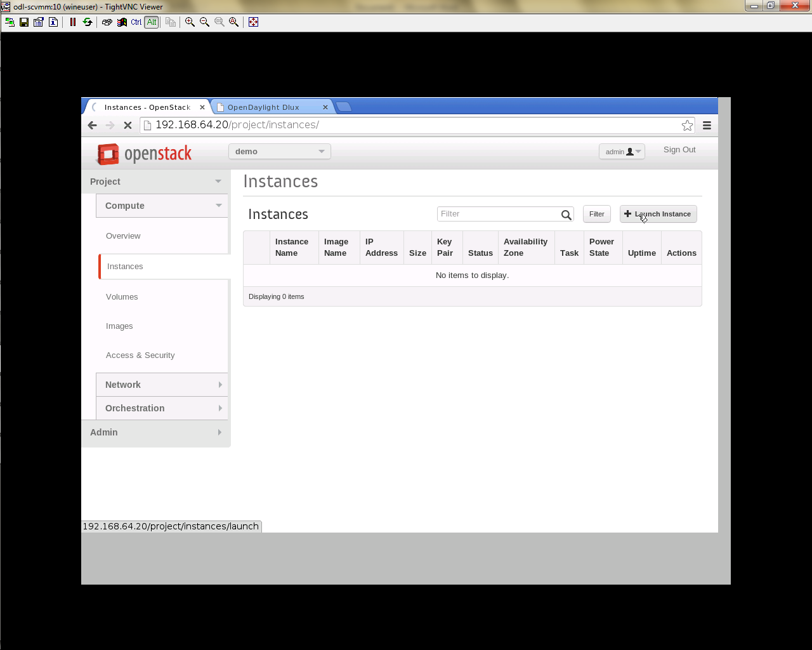The width and height of the screenshot is (812, 650).
Task: Close the Instances - OpenStack tab
Action: pos(202,107)
